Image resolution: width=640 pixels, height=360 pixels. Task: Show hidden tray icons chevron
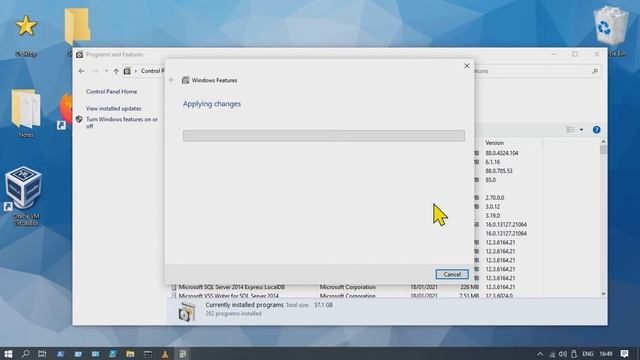tap(540, 354)
